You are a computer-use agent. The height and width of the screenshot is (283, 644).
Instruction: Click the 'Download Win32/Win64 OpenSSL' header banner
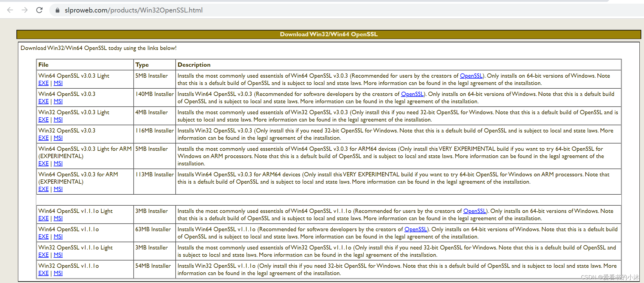[x=329, y=34]
